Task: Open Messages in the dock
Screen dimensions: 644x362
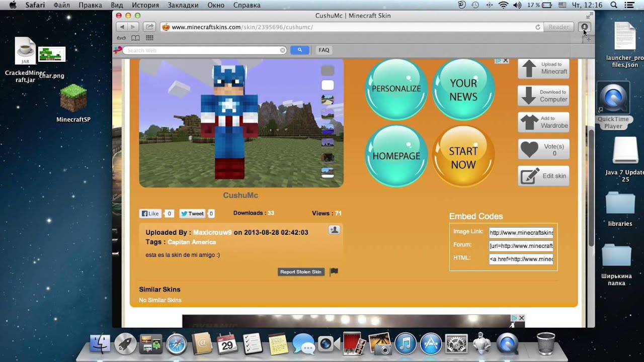Action: (x=303, y=344)
